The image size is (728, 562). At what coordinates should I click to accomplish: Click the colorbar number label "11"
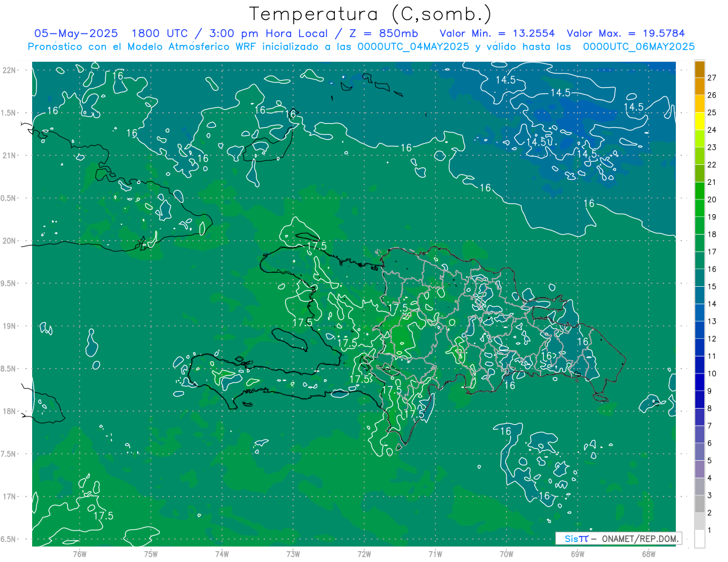pyautogui.click(x=712, y=356)
